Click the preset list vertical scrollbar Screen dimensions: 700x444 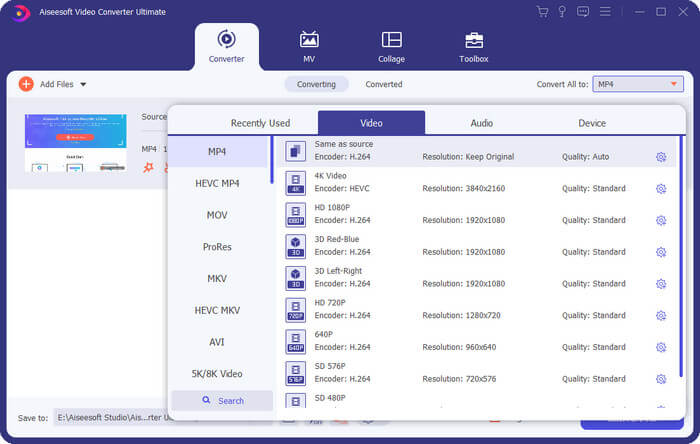pos(681,257)
